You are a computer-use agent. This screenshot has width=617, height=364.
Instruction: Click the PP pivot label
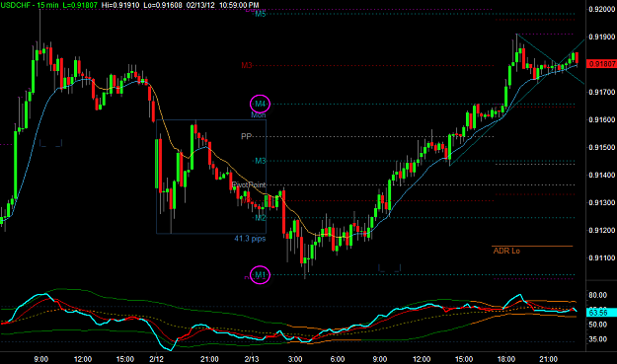coord(247,136)
